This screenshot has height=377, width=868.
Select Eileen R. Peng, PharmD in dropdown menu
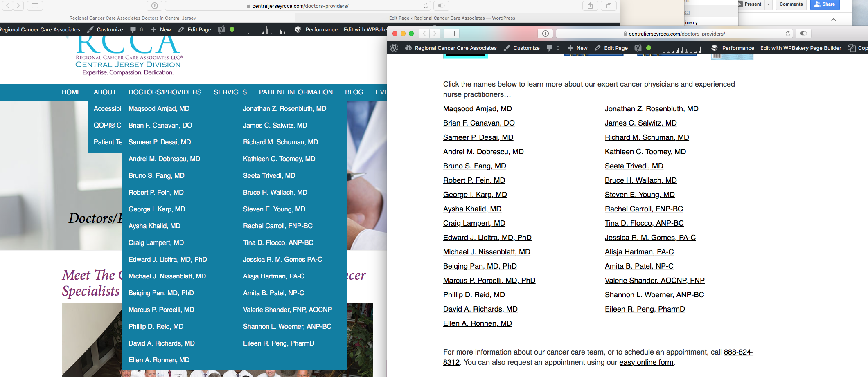[x=279, y=343]
